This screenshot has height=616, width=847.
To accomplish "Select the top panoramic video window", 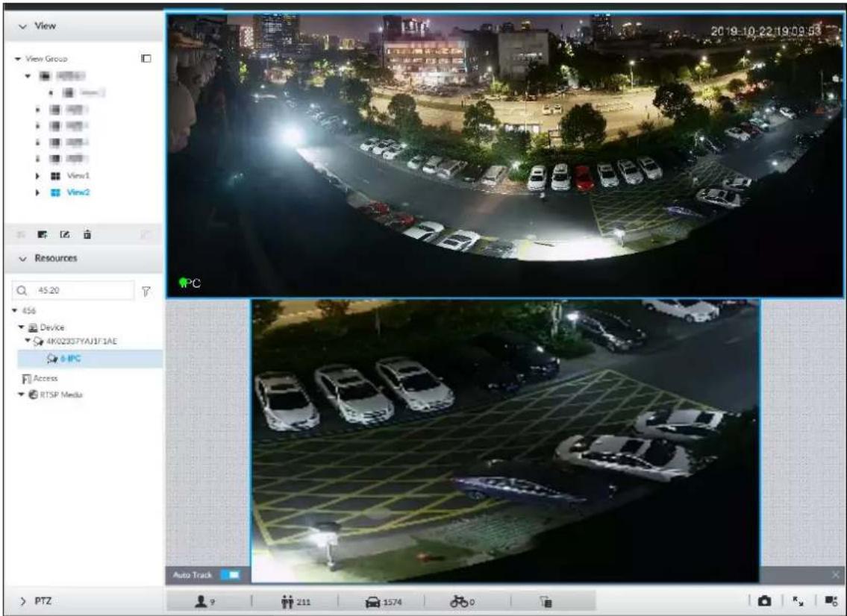I will coord(504,154).
